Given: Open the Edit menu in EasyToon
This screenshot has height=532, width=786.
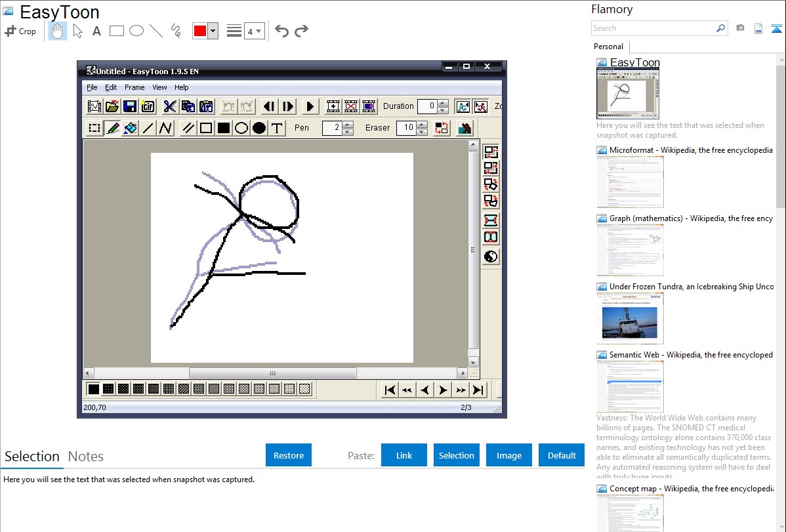Looking at the screenshot, I should pyautogui.click(x=111, y=87).
